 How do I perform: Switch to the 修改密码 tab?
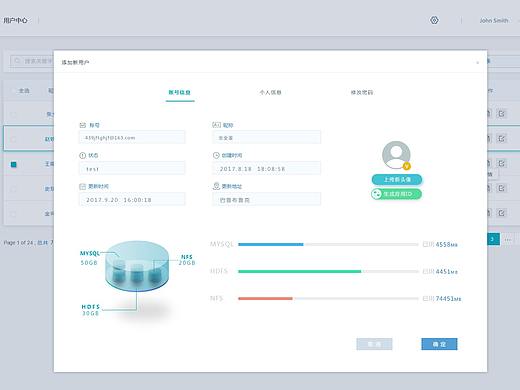(362, 92)
